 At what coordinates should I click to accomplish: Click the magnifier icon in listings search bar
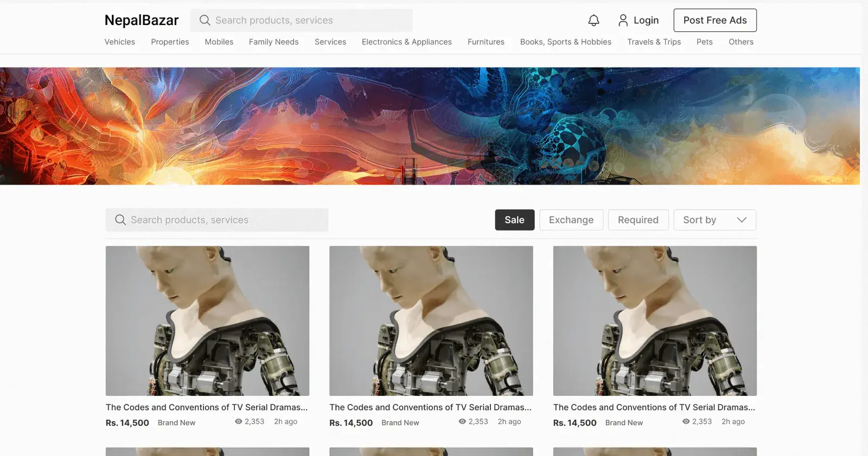click(120, 220)
